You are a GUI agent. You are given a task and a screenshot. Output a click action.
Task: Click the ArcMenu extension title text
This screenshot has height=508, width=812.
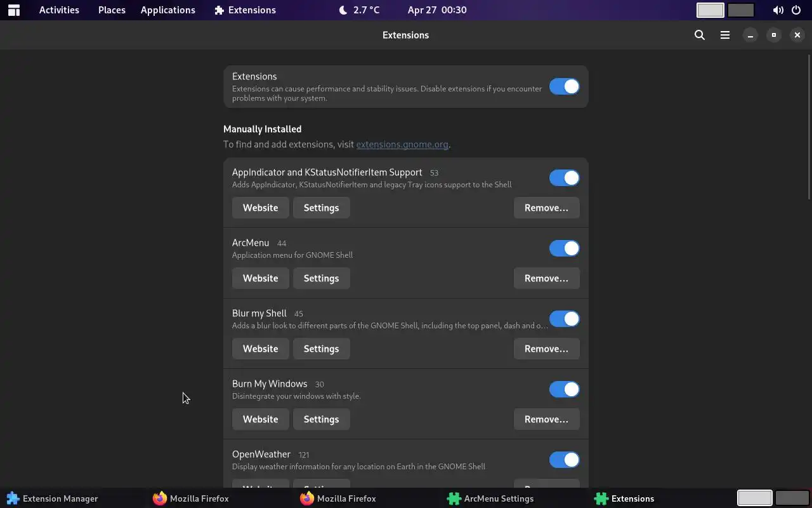tap(251, 243)
